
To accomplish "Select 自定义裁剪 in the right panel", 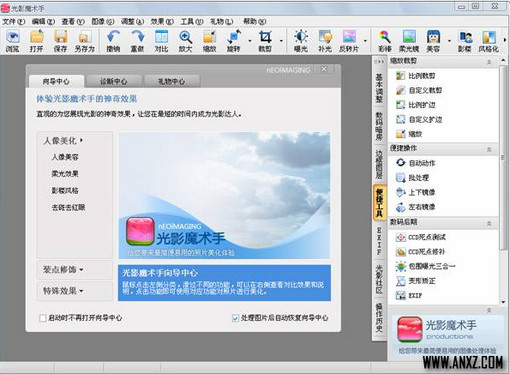I will (419, 90).
